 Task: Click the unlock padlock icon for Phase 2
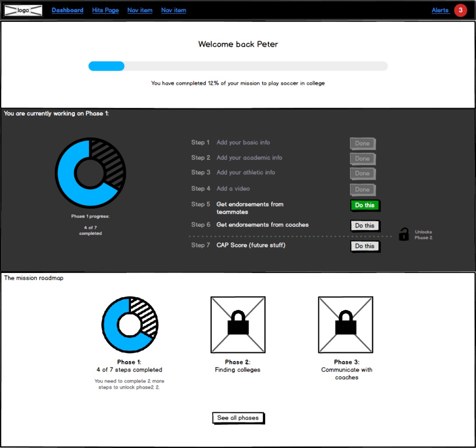click(x=404, y=234)
